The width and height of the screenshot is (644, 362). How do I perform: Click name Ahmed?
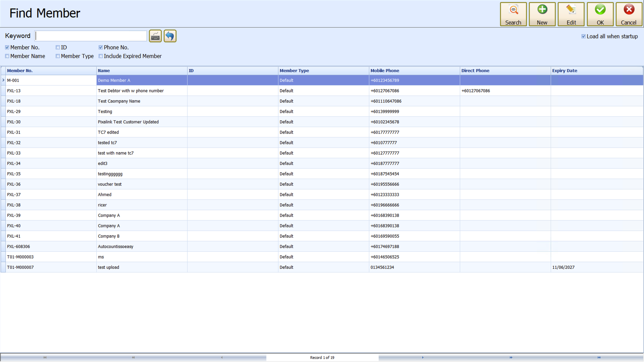[105, 195]
